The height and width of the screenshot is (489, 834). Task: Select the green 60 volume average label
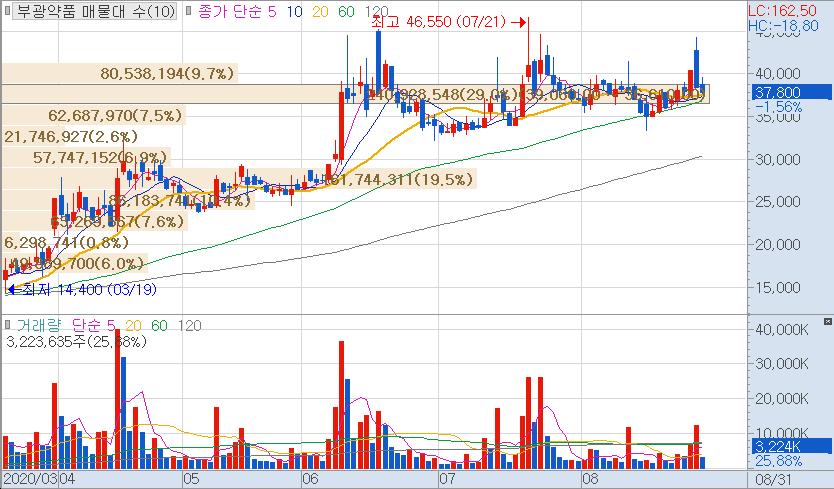[160, 325]
